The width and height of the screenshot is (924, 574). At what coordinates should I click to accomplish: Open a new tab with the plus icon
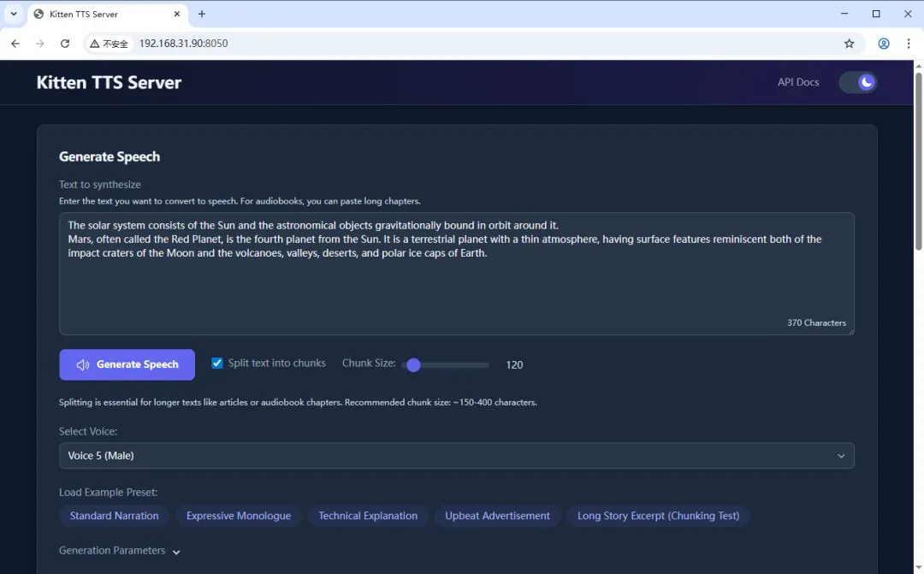[x=202, y=15]
